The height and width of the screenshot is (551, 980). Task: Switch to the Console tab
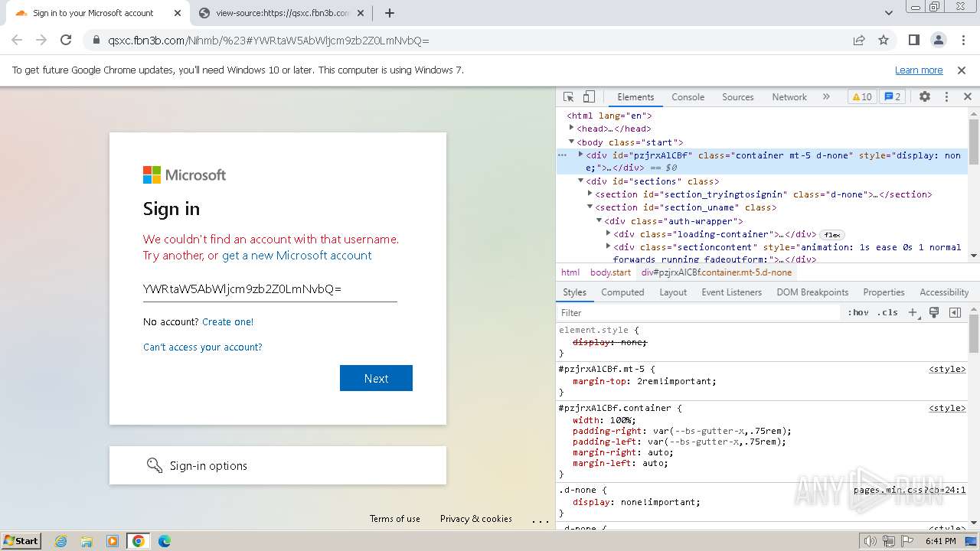click(x=688, y=97)
